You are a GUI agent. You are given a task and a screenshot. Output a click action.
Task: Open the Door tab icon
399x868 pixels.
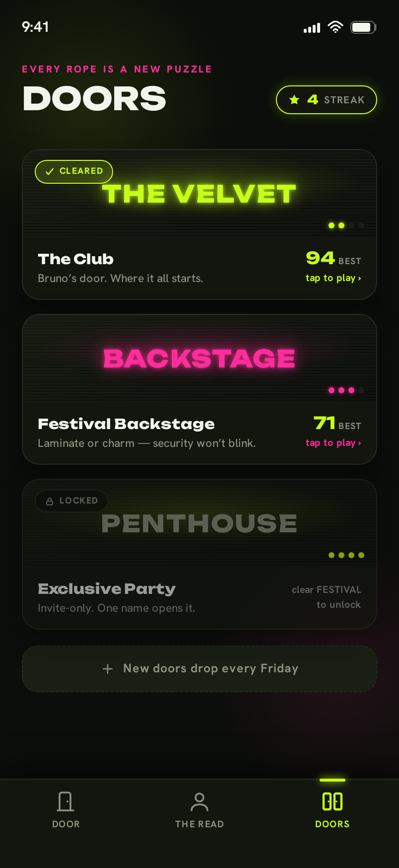click(66, 801)
